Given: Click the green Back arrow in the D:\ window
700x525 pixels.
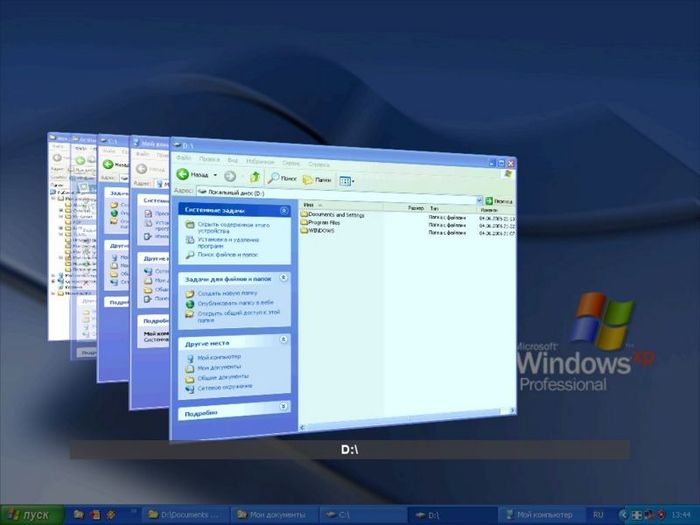Looking at the screenshot, I should [x=183, y=174].
